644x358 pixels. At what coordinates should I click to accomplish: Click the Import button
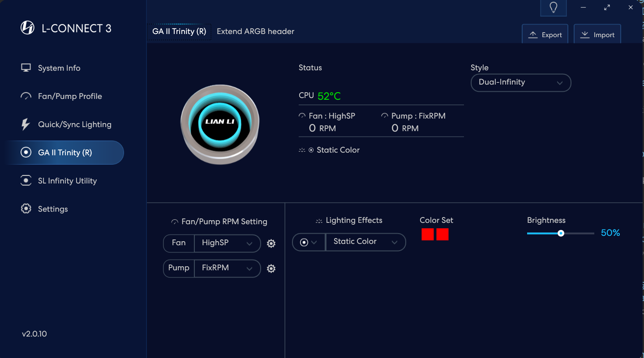click(x=597, y=34)
